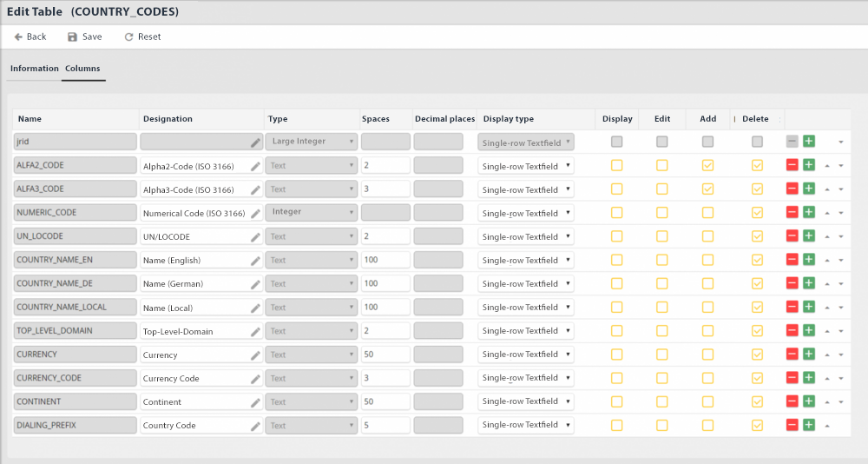Enable Display checkbox for COUNTRY_NAME_EN
Screen dimensions: 868x464
(616, 260)
